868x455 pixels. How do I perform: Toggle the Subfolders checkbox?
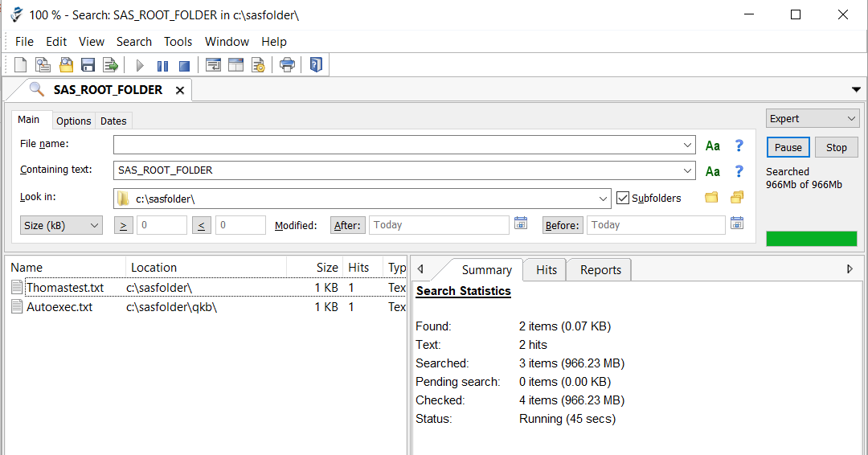[624, 198]
